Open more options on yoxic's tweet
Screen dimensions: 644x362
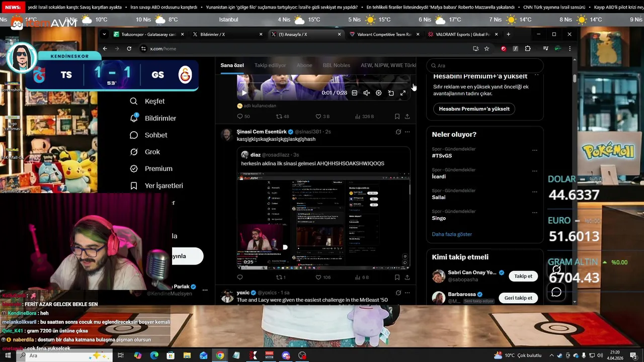point(407,293)
